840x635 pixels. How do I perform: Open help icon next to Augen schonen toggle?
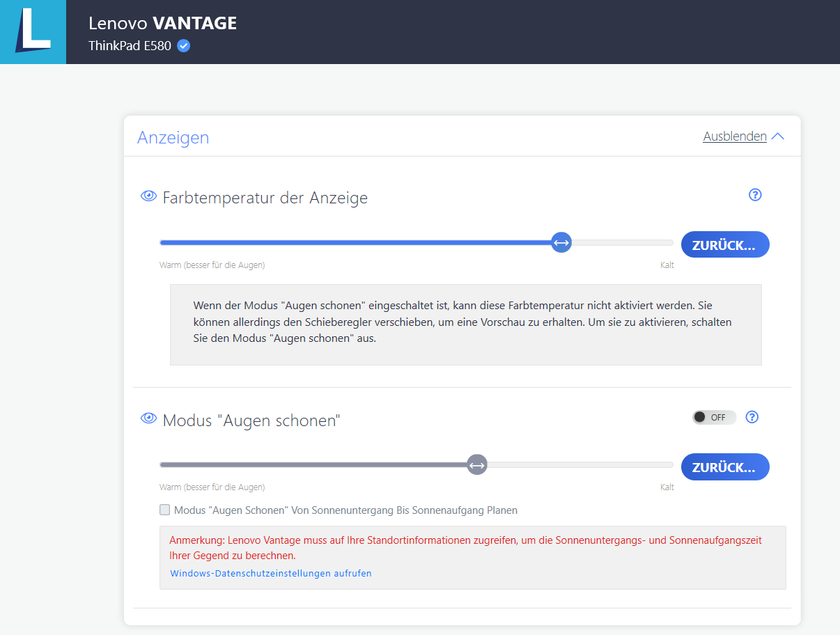752,417
